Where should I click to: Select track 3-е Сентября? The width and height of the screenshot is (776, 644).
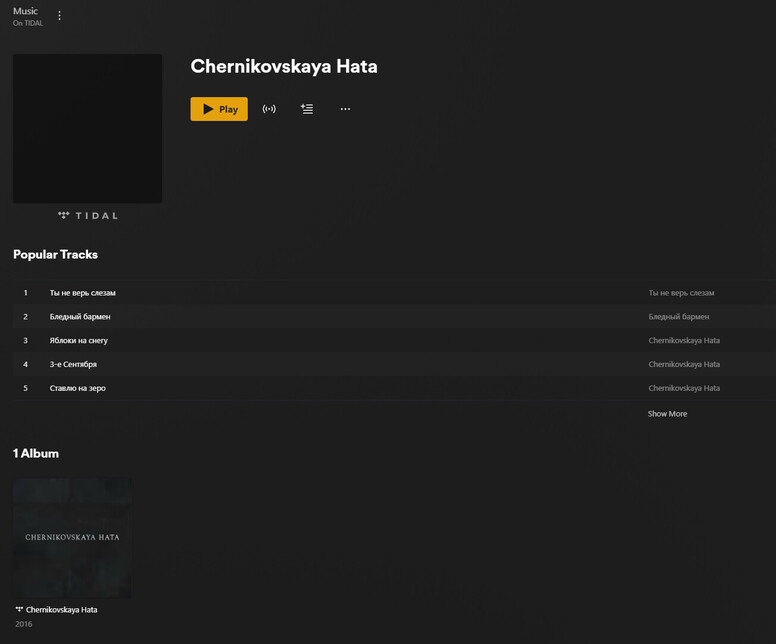coord(73,364)
